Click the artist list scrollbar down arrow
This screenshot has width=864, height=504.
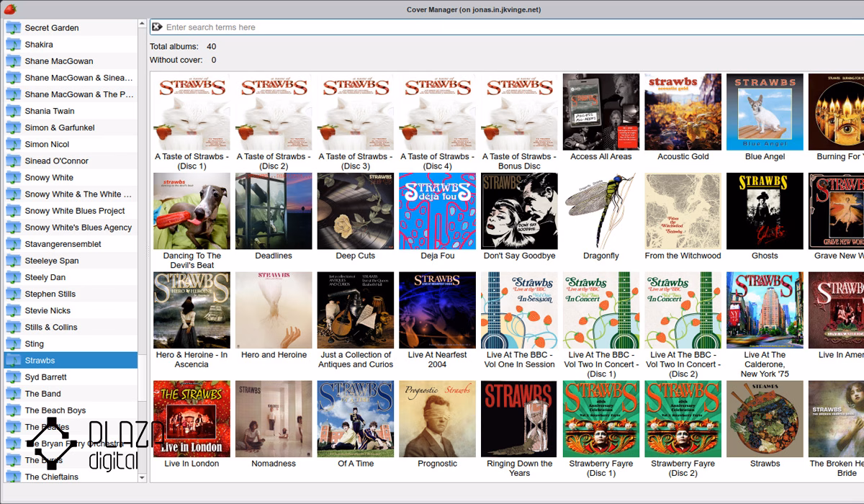pos(142,477)
